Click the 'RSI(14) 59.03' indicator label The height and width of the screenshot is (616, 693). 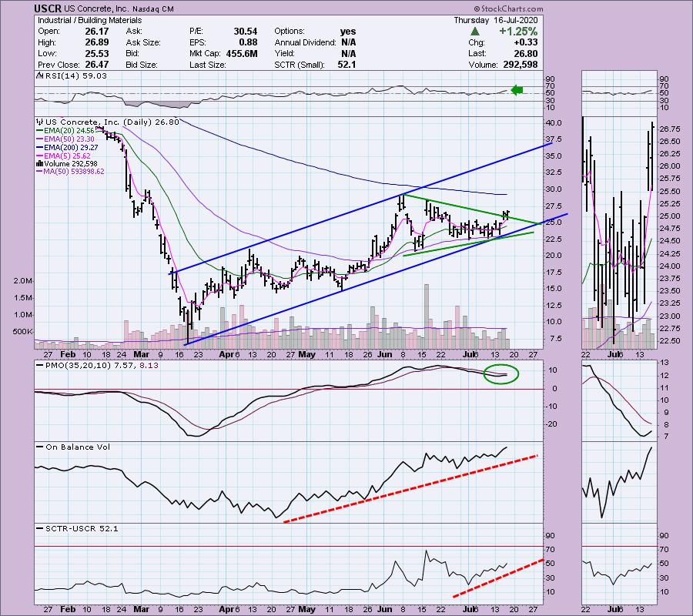coord(75,76)
